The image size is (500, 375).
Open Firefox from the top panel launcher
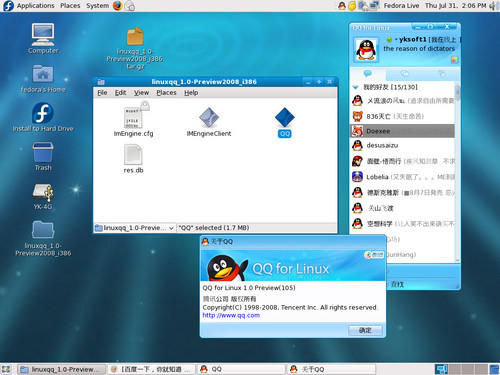[117, 6]
